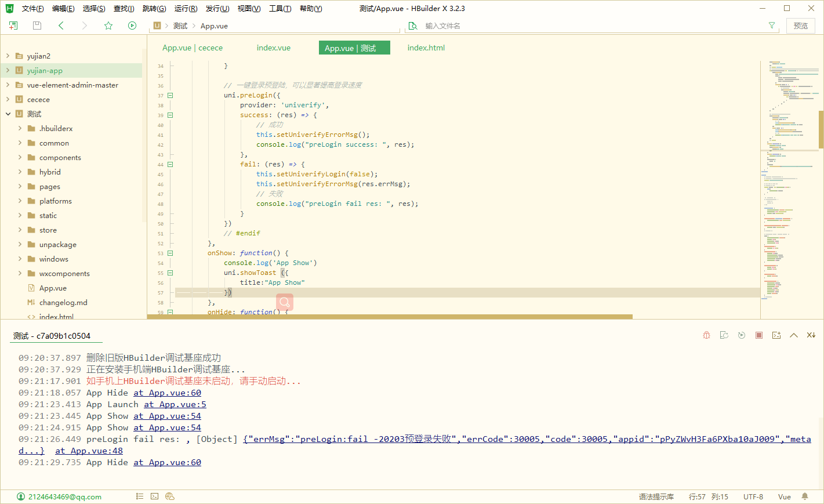
Task: Click the filter funnel icon
Action: point(772,26)
